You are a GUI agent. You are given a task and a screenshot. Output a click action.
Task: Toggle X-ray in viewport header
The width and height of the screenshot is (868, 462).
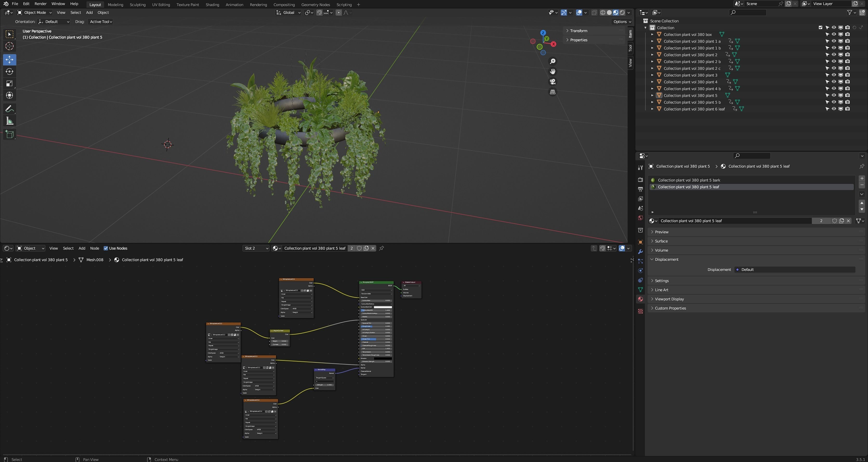coord(594,13)
